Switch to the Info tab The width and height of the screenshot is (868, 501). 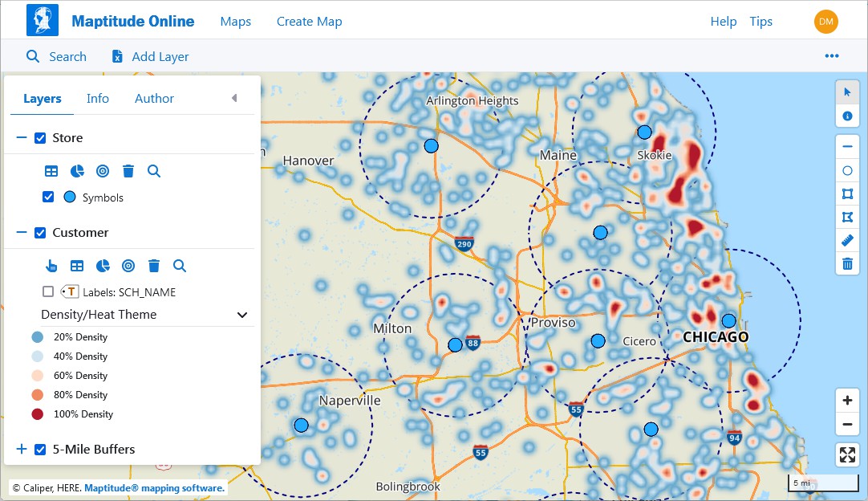point(97,98)
